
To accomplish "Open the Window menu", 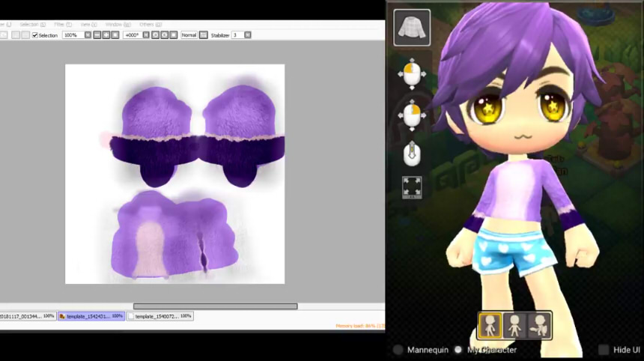I will click(114, 25).
